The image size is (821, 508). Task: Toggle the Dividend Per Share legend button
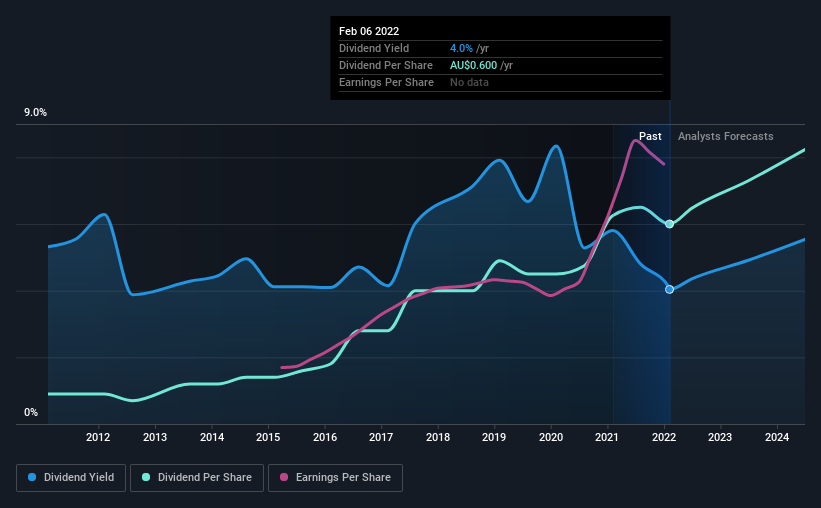pyautogui.click(x=197, y=478)
